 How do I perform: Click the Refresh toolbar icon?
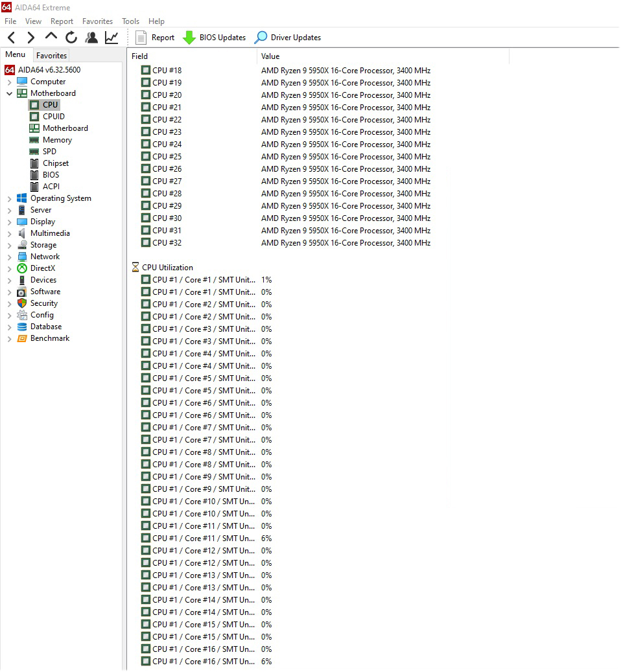pyautogui.click(x=71, y=38)
